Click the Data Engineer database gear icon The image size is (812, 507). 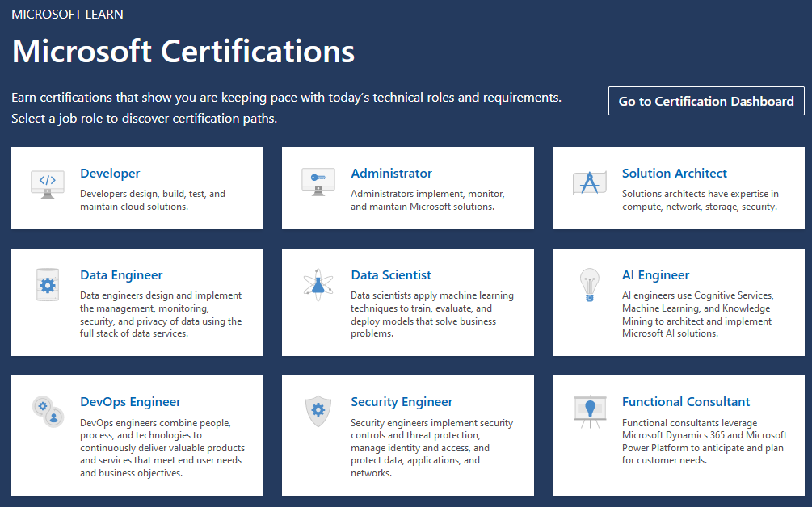coord(48,284)
